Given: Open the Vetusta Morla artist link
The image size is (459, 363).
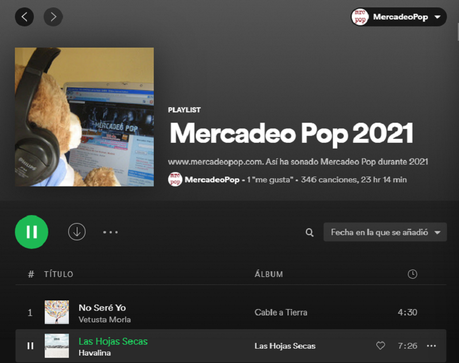Looking at the screenshot, I should (x=105, y=319).
